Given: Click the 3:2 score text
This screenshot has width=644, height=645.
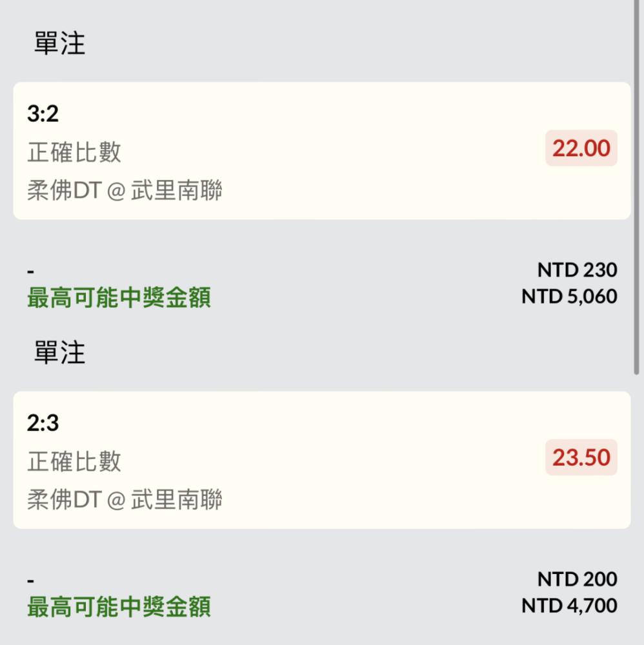Looking at the screenshot, I should (x=43, y=114).
